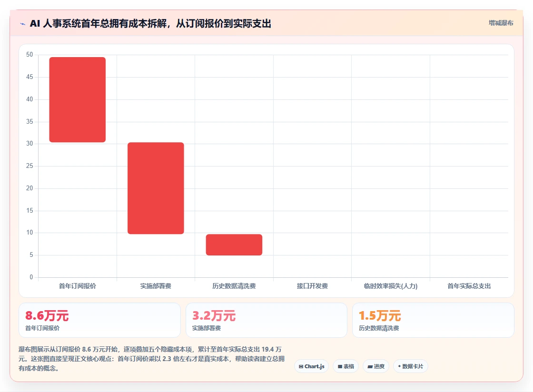Click the 接口开发费 x-axis label
Screen dimensions: 533x392
click(312, 286)
